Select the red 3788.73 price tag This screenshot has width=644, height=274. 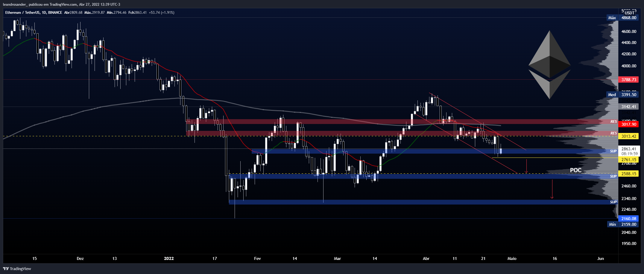628,80
